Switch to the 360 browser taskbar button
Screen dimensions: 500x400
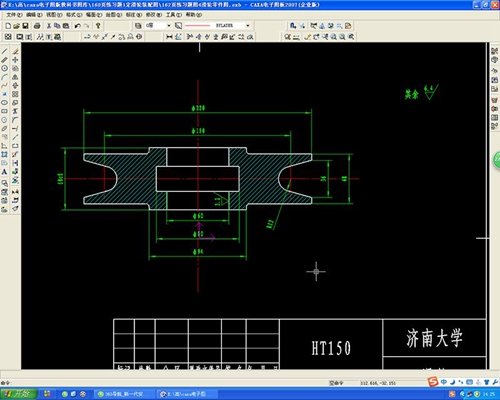pyautogui.click(x=125, y=394)
